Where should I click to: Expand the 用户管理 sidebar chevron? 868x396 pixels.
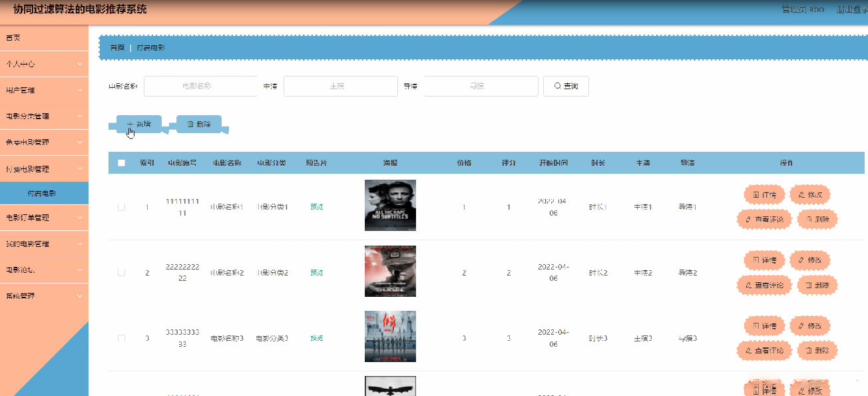[79, 90]
